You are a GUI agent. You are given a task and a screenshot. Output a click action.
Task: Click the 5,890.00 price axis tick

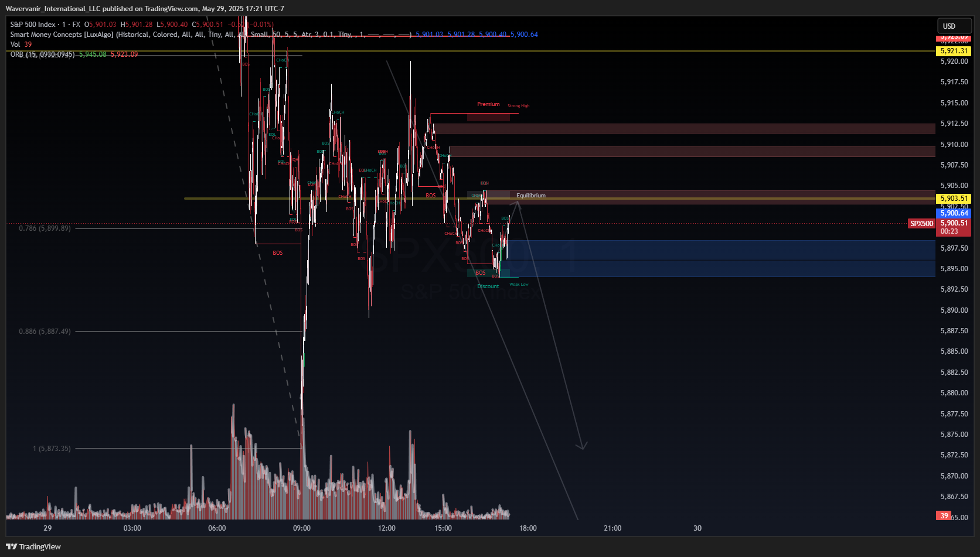954,310
